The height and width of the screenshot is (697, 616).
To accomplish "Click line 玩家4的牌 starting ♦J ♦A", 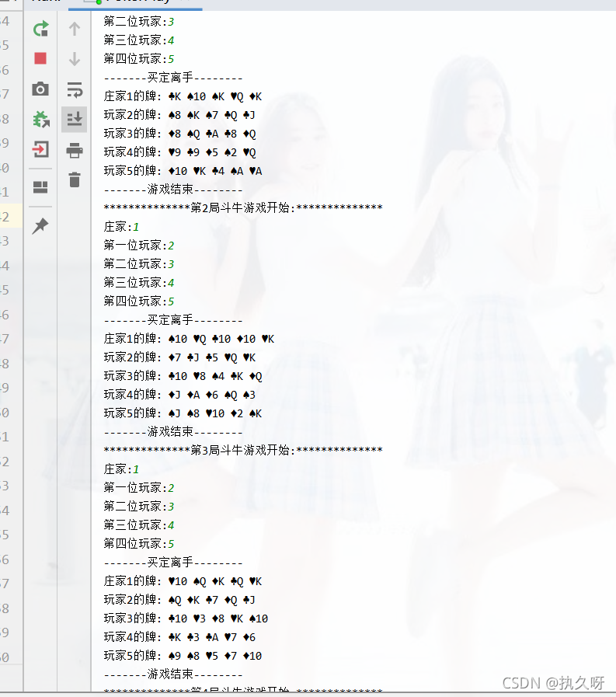I will coord(179,395).
